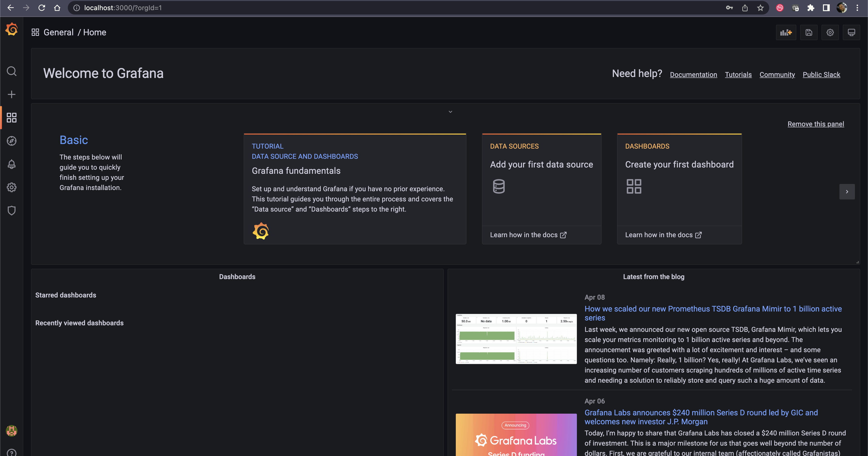Bookmark this page with star icon

click(760, 8)
